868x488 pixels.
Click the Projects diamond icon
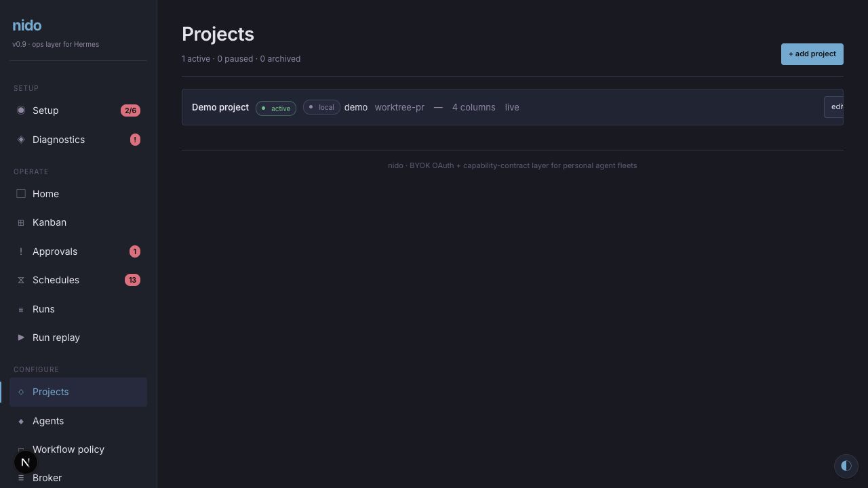pyautogui.click(x=21, y=392)
